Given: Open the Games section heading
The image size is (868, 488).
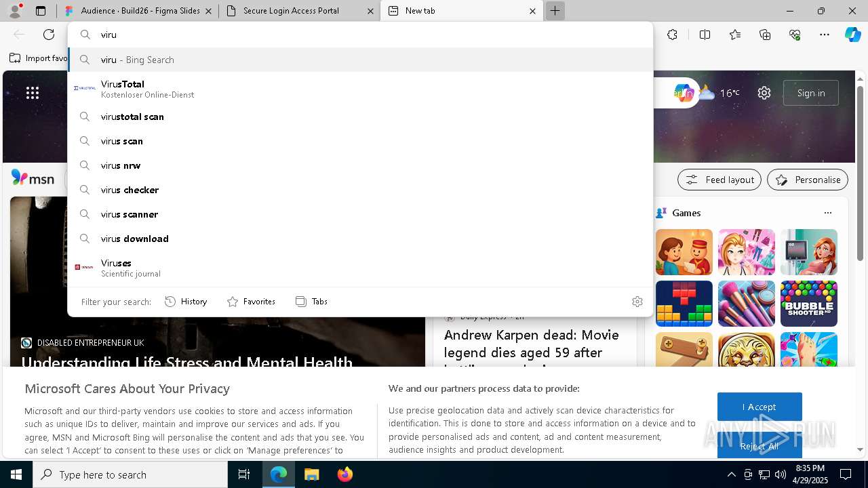Looking at the screenshot, I should pos(686,213).
